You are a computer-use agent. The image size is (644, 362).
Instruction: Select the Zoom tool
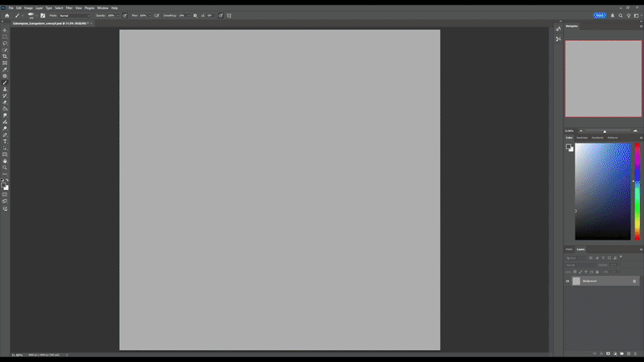point(5,167)
